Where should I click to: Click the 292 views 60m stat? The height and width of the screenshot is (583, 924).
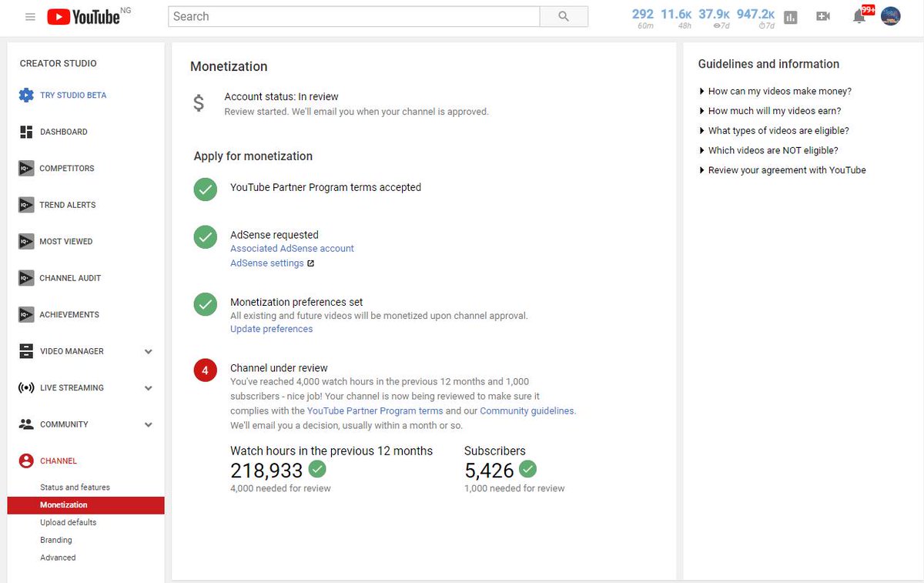pos(643,18)
